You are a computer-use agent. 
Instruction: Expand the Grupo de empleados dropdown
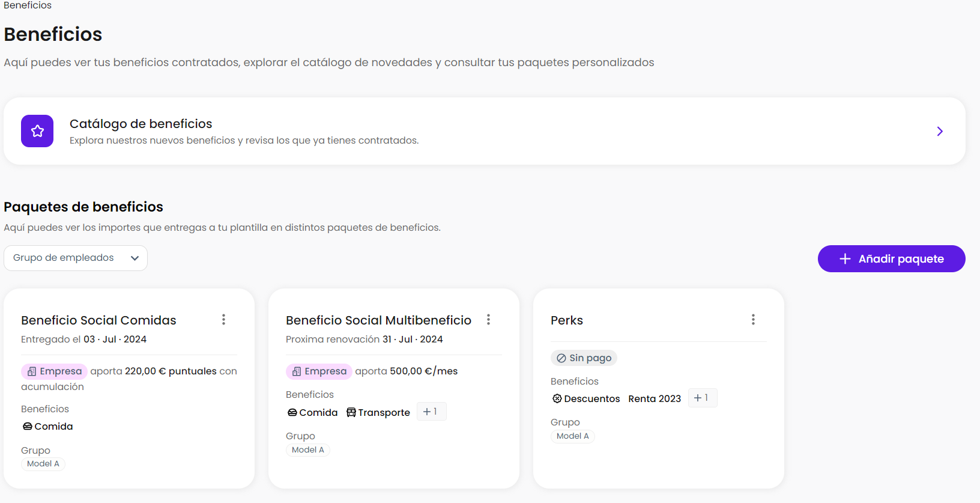[76, 258]
